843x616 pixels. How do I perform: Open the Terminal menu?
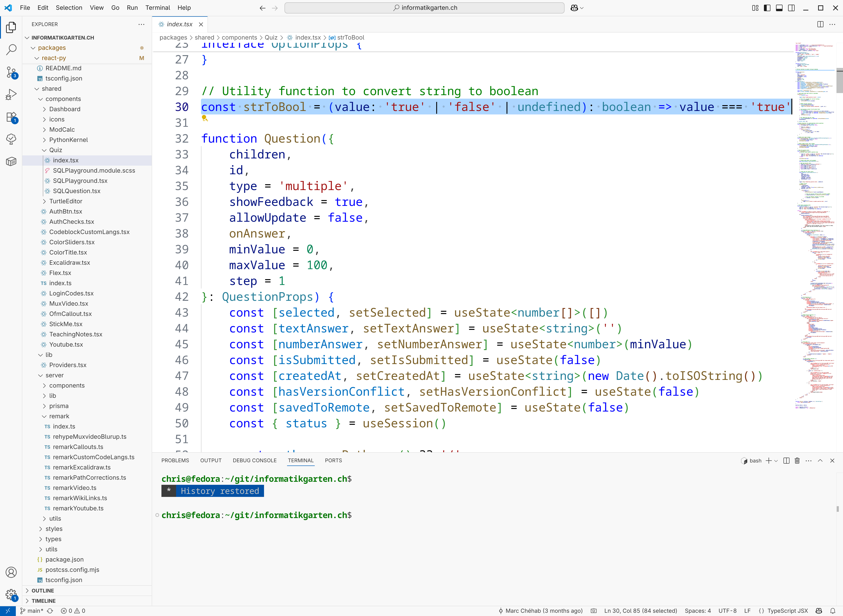[x=157, y=8]
